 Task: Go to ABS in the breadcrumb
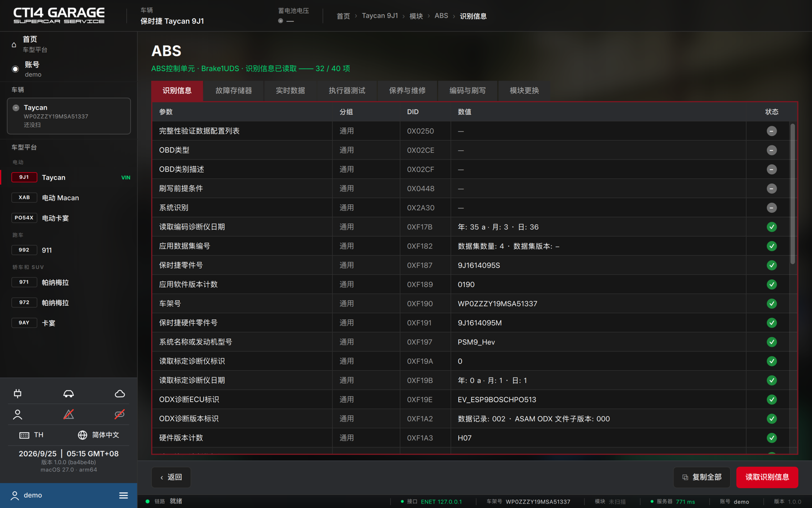pyautogui.click(x=441, y=16)
